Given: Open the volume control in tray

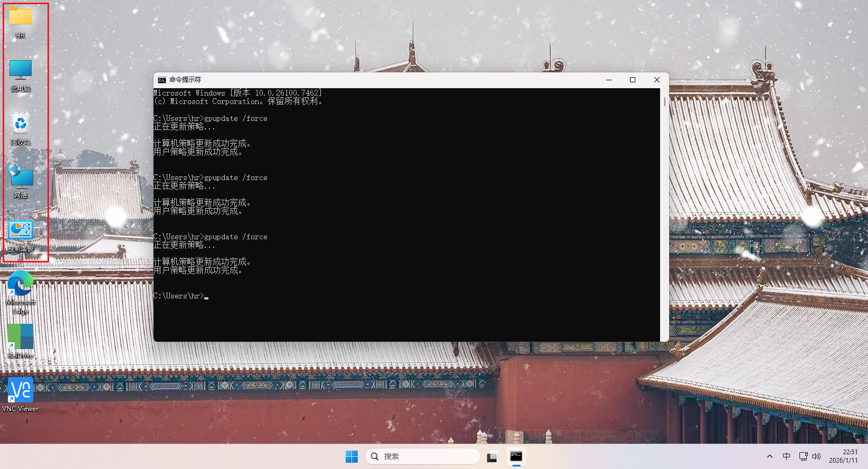Looking at the screenshot, I should pos(816,456).
